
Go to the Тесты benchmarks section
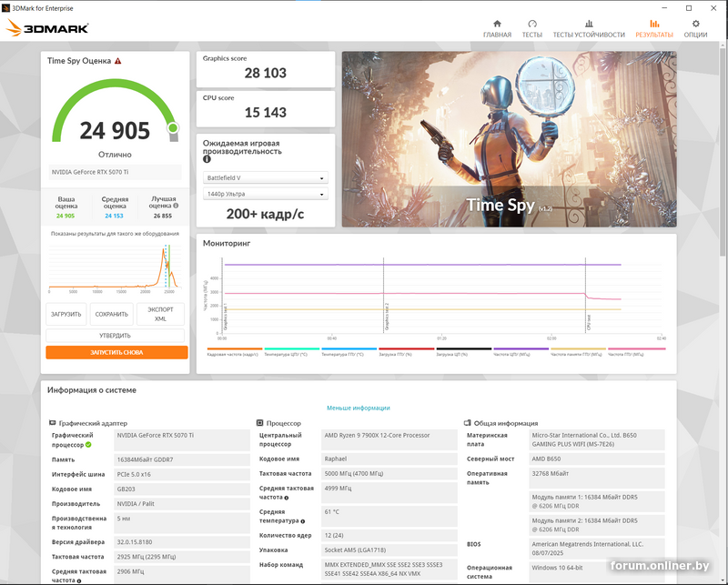531,29
